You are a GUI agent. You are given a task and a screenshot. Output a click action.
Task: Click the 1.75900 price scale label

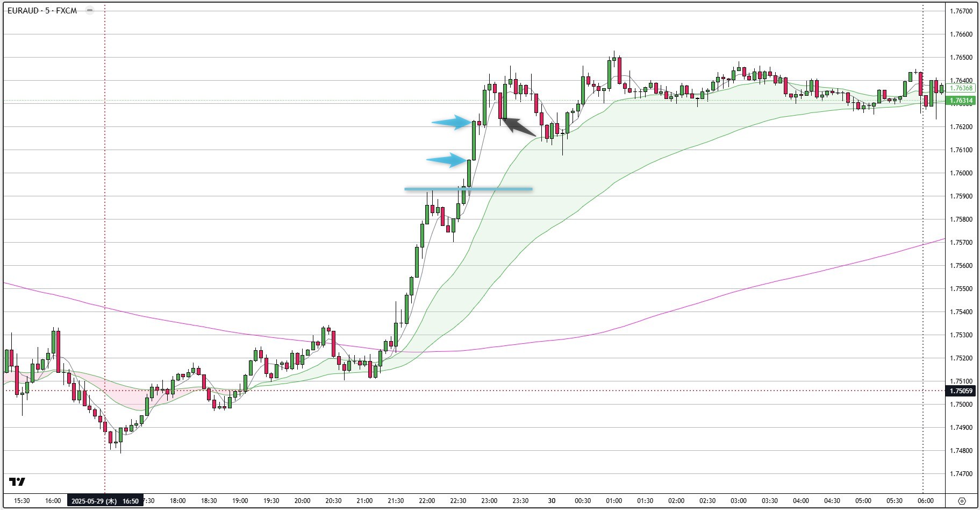[x=961, y=196]
